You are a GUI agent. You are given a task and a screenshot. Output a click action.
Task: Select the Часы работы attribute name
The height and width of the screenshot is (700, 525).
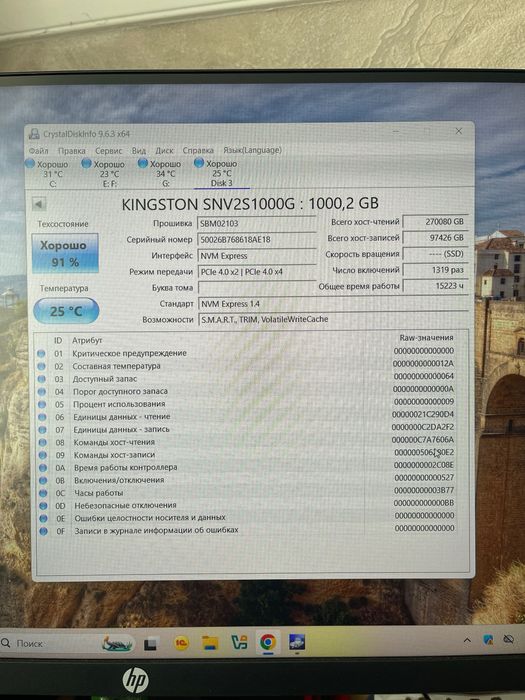pos(99,493)
